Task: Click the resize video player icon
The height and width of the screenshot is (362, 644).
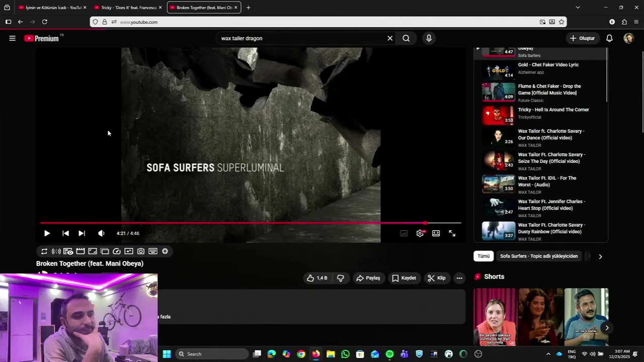Action: [93, 251]
